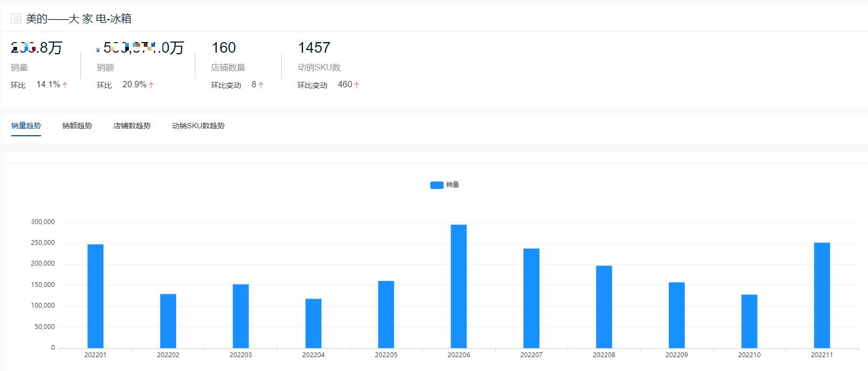
Task: Click the 202208 bar
Action: coord(604,307)
